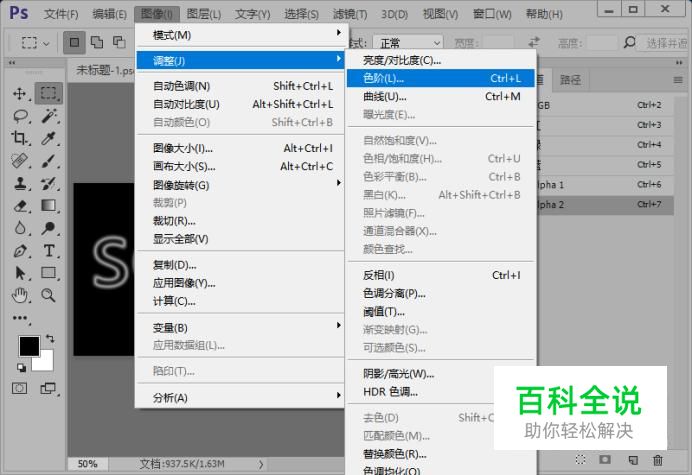Select the Alpha 2 channel row
The width and height of the screenshot is (692, 475).
[605, 205]
